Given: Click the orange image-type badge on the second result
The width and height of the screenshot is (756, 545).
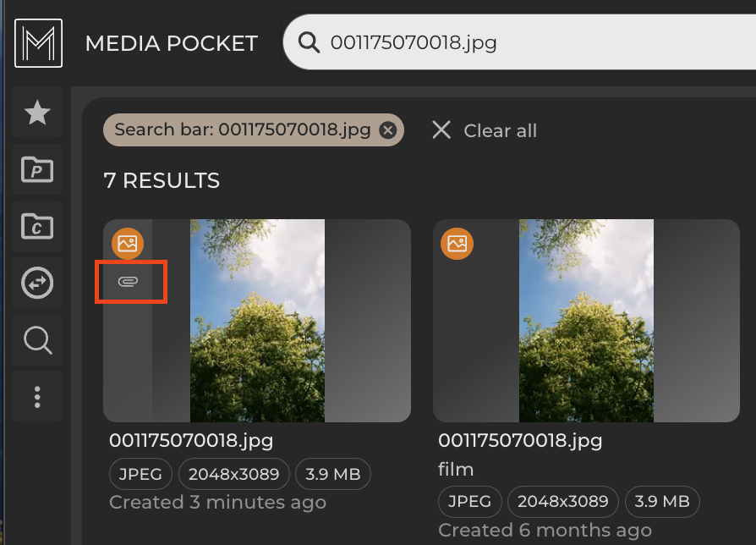Looking at the screenshot, I should click(457, 243).
